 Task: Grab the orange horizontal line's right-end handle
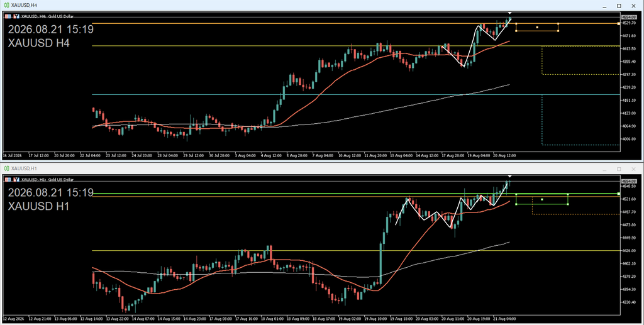pyautogui.click(x=619, y=24)
